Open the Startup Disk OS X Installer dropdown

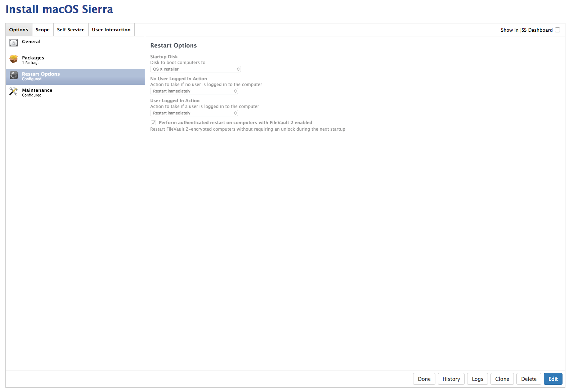tap(196, 69)
